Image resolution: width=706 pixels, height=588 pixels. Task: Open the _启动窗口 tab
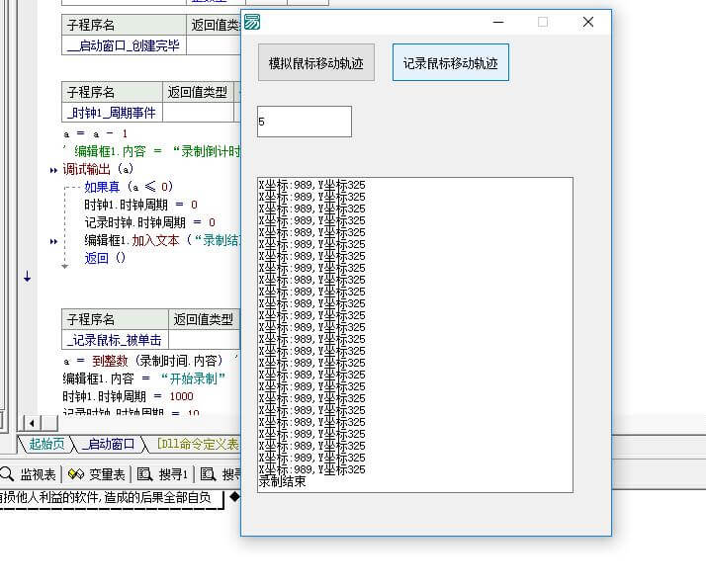click(109, 444)
